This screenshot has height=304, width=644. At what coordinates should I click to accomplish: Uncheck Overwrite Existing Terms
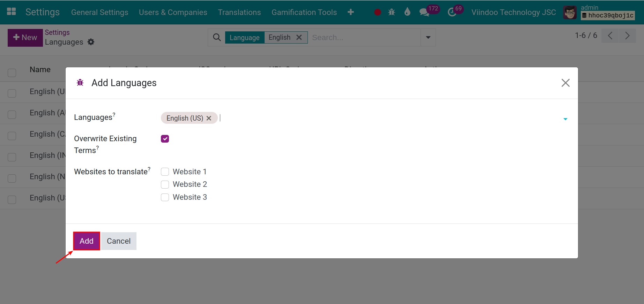click(x=165, y=139)
